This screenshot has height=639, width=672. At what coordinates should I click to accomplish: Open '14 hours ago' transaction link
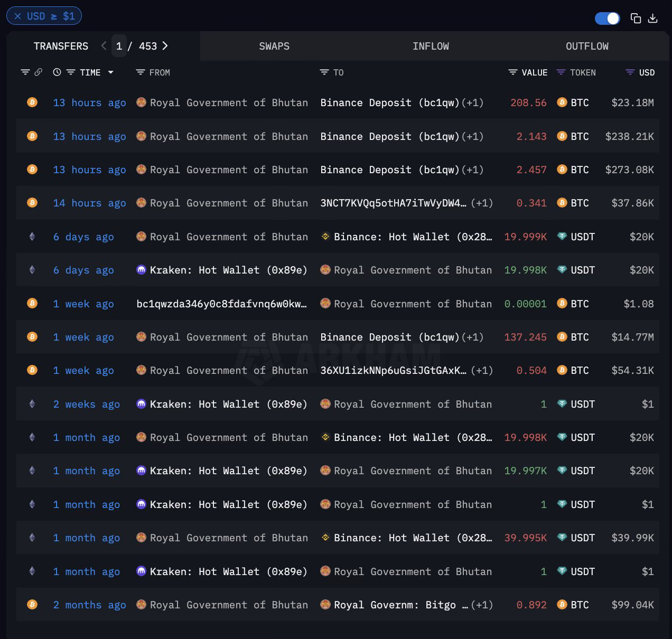pyautogui.click(x=89, y=203)
